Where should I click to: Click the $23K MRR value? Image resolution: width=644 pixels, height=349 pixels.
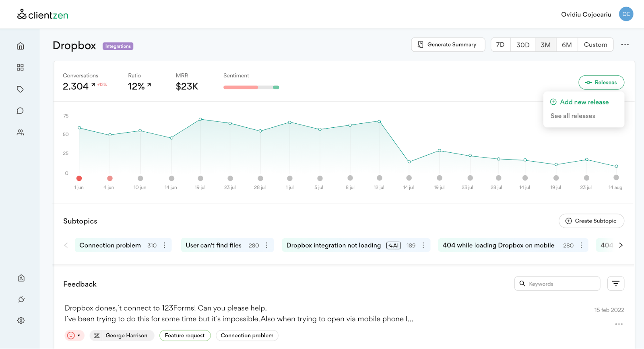pos(187,86)
